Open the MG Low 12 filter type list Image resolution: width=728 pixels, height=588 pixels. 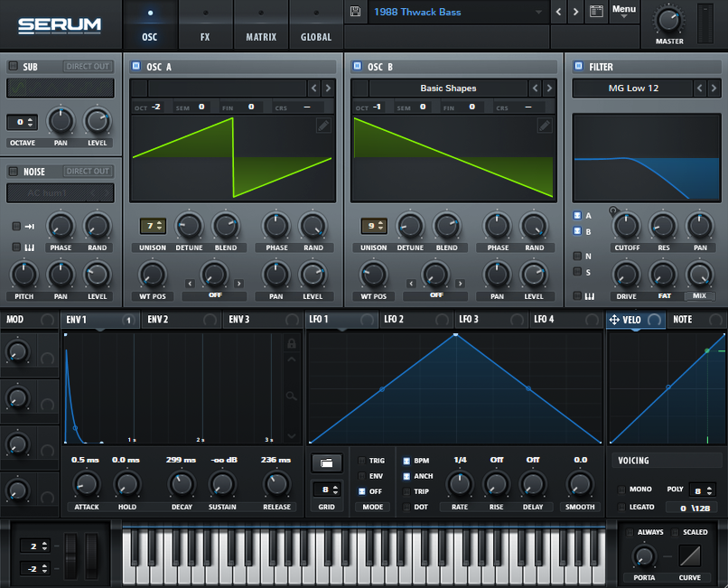630,88
